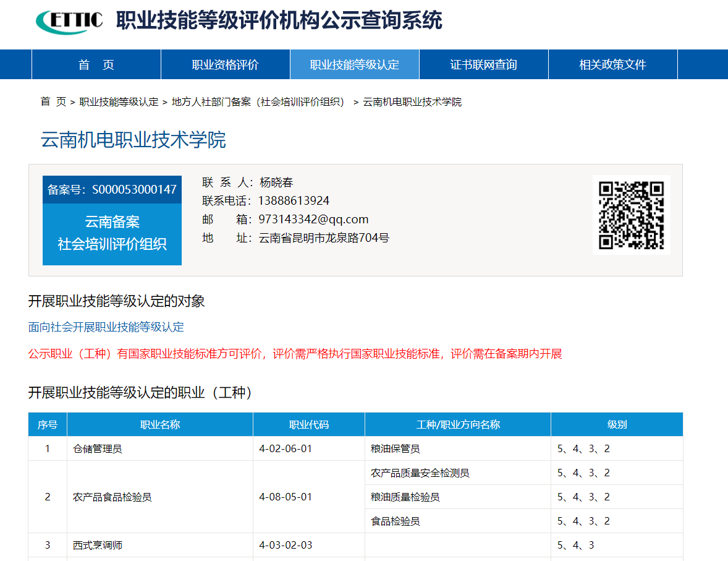Click the phone number 13888613924
This screenshot has width=728, height=561.
(x=296, y=200)
